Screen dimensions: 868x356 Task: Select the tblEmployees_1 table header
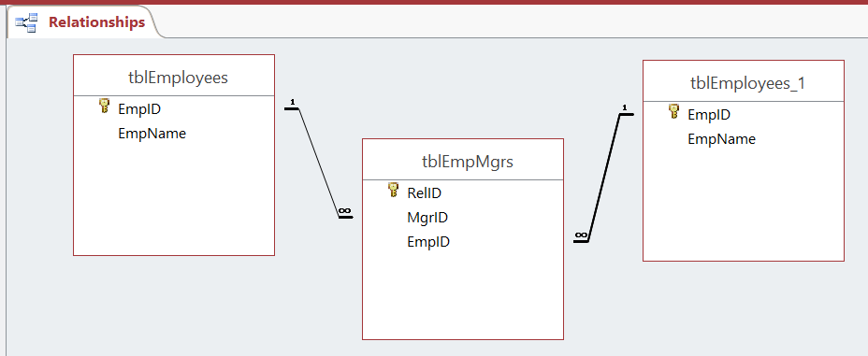coord(744,81)
